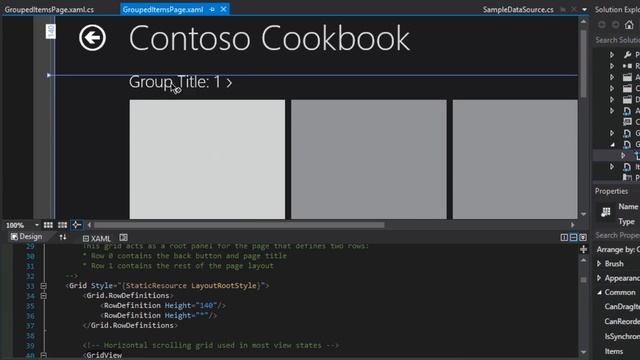
Task: Click the Arrange by option in Properties
Action: tap(618, 249)
